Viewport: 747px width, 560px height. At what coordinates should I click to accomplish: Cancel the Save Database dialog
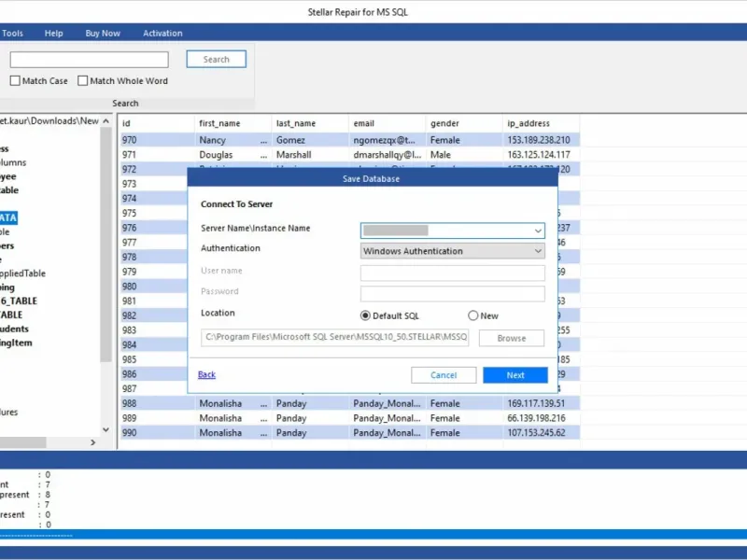click(x=444, y=374)
